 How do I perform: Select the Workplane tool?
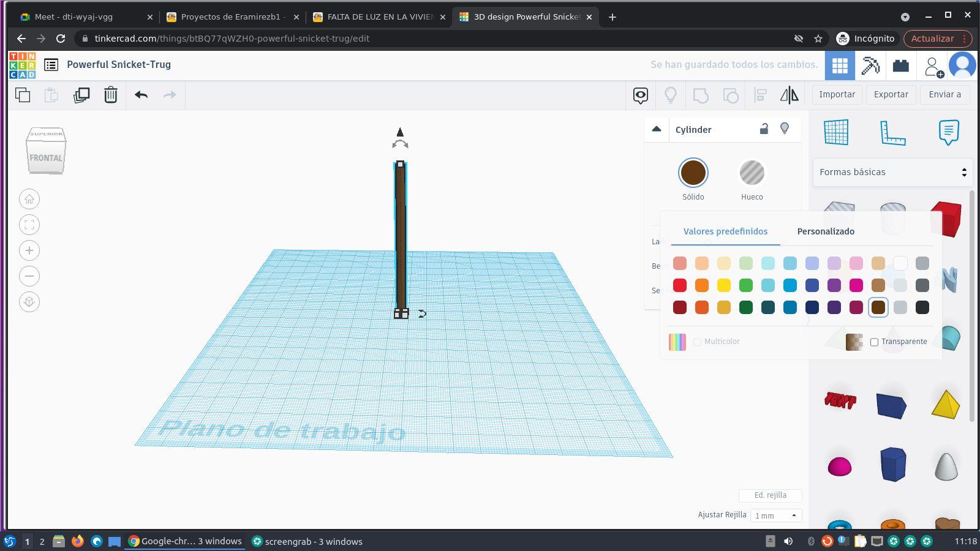[x=836, y=132]
